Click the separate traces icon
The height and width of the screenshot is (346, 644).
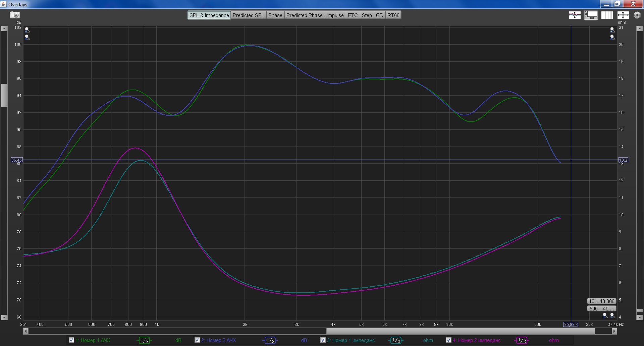575,15
